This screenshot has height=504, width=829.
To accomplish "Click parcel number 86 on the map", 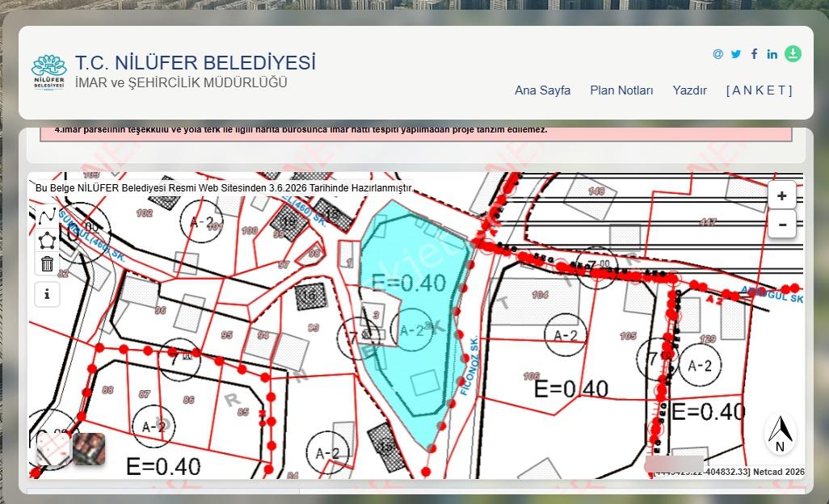I will (189, 400).
